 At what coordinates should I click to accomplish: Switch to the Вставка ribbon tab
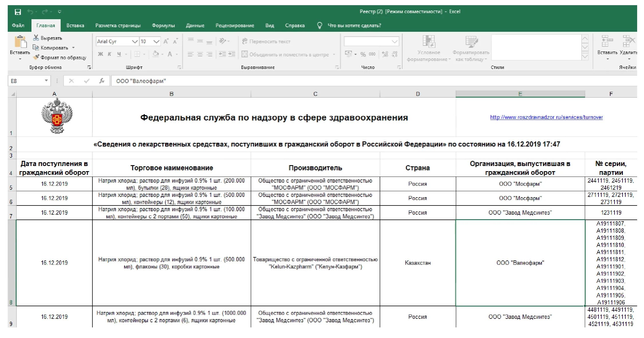pyautogui.click(x=75, y=25)
